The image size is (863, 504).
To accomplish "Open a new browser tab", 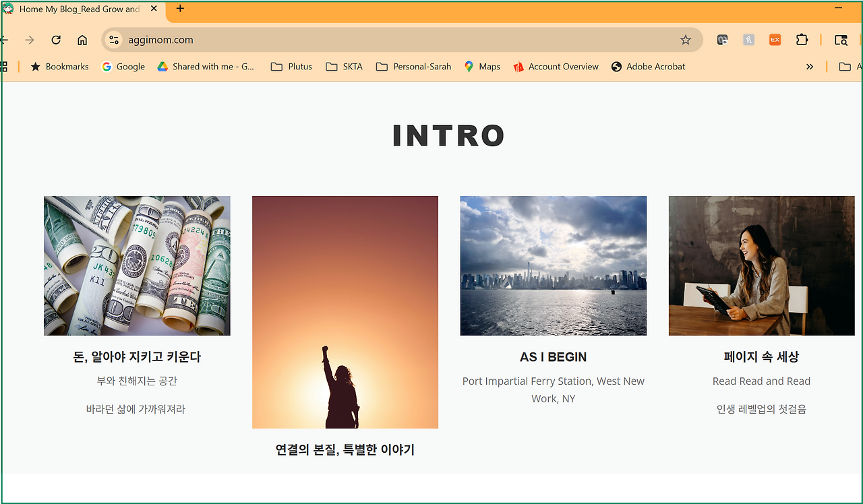I will (179, 9).
